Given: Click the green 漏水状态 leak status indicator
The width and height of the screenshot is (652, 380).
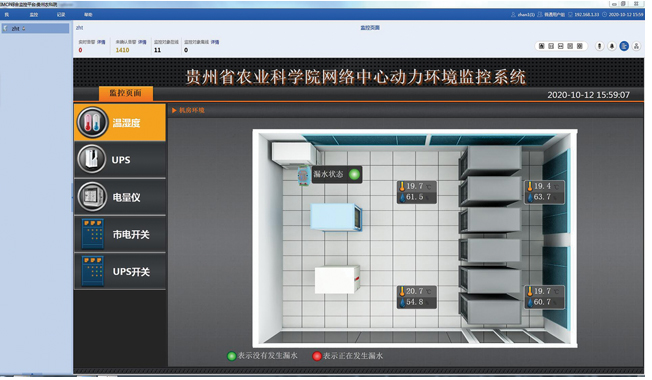Looking at the screenshot, I should click(354, 174).
